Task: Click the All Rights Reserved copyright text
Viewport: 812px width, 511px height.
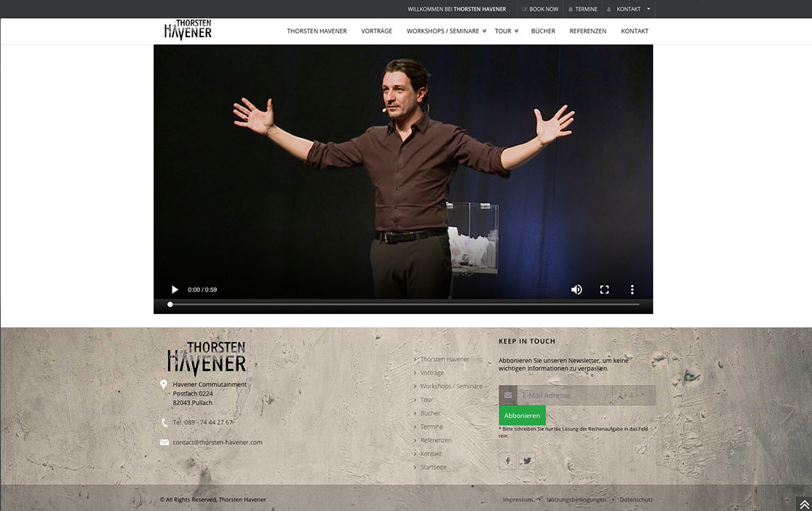Action: pos(213,499)
